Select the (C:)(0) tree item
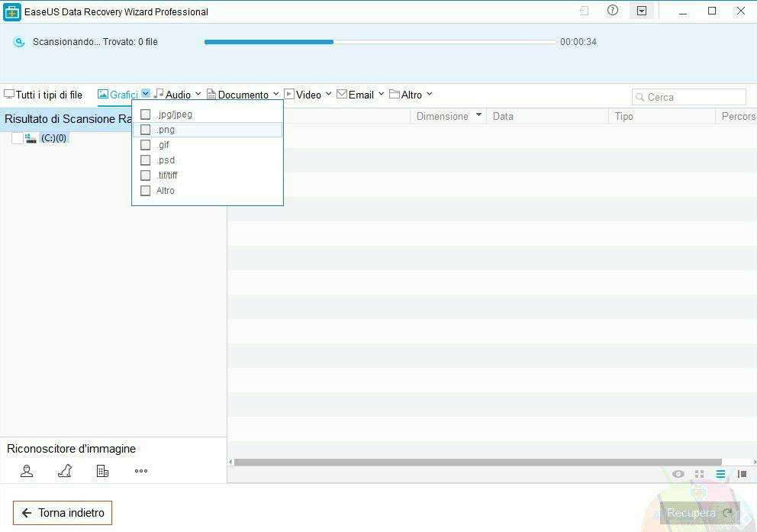757x532 pixels. [x=53, y=138]
